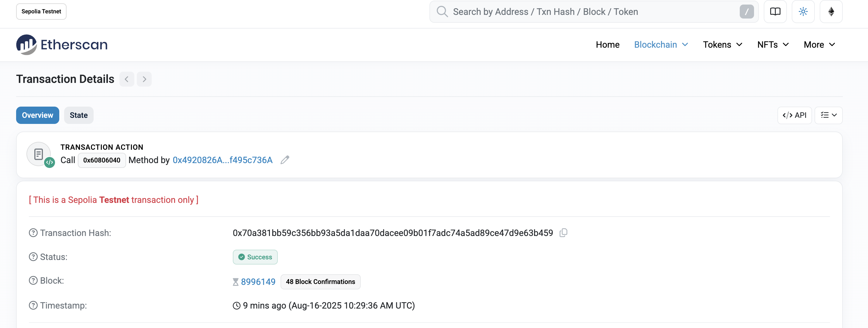Toggle the sun theme switcher icon
Viewport: 868px width, 328px height.
point(803,12)
